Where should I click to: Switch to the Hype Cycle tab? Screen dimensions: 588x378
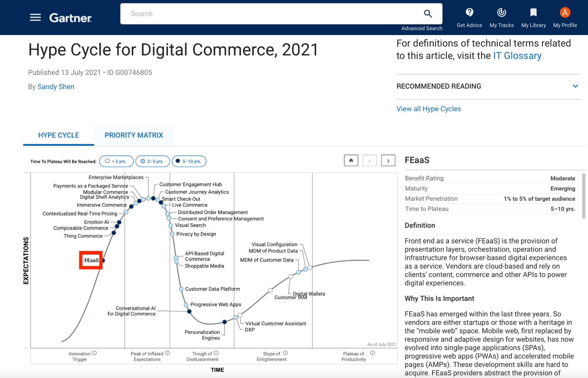(59, 135)
